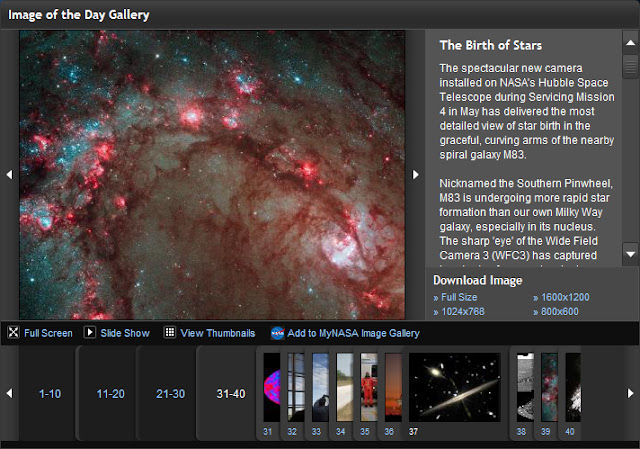Click the Full Screen expand icon
This screenshot has height=449, width=640.
[x=13, y=332]
